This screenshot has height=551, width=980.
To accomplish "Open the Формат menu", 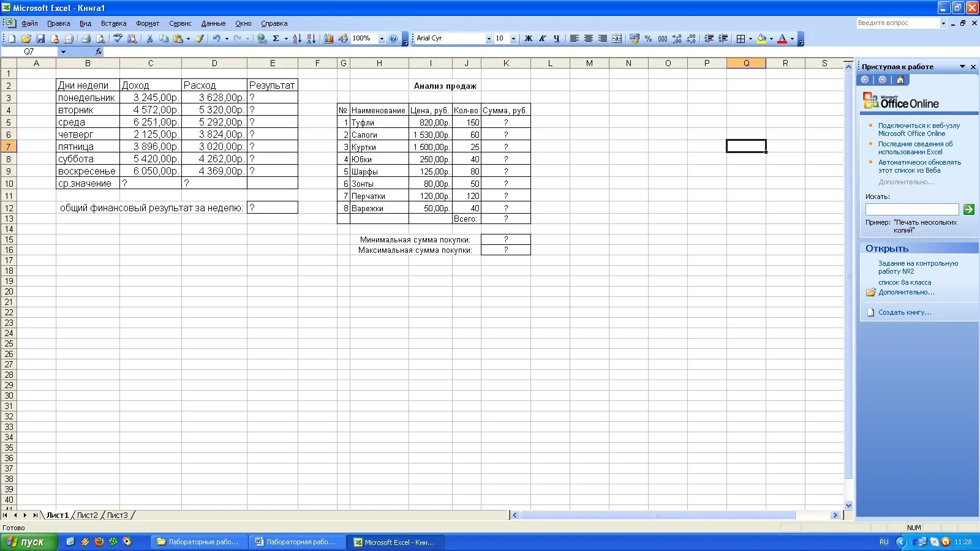I will click(148, 23).
